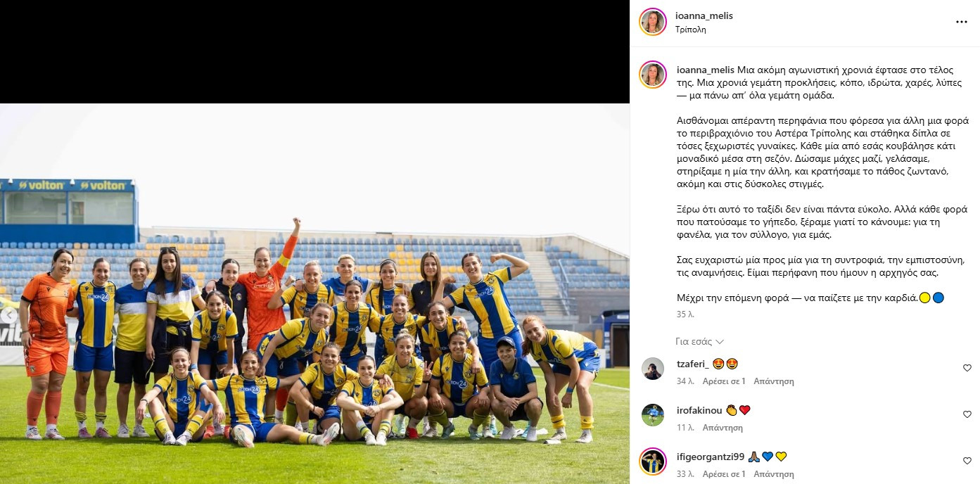Reply to irofakinou's comment via Απάντηση

coord(723,428)
